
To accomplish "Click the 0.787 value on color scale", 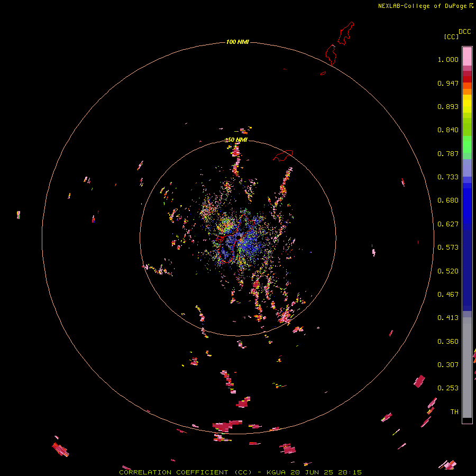I will click(x=448, y=153).
